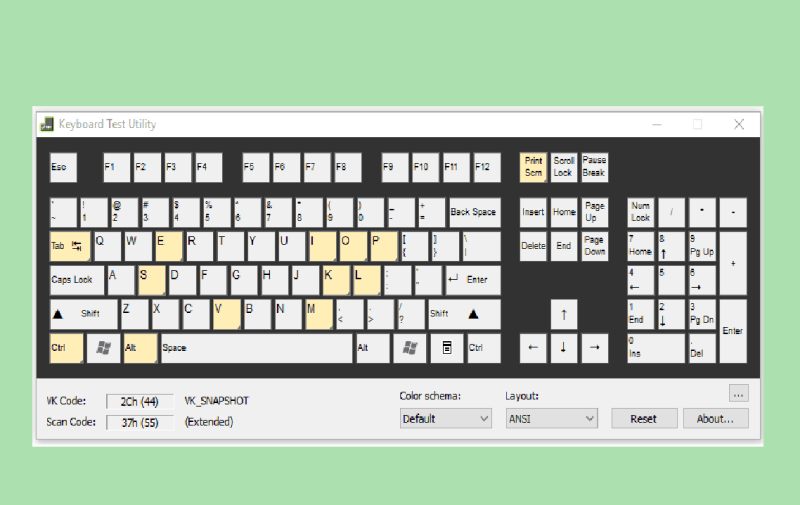Click the numpad 2 down arrow key

(671, 314)
